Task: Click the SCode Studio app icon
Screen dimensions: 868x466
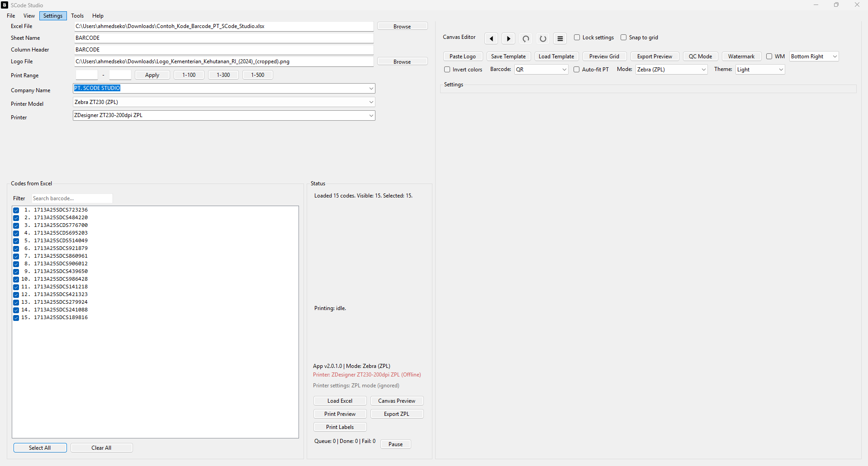Action: (x=5, y=5)
